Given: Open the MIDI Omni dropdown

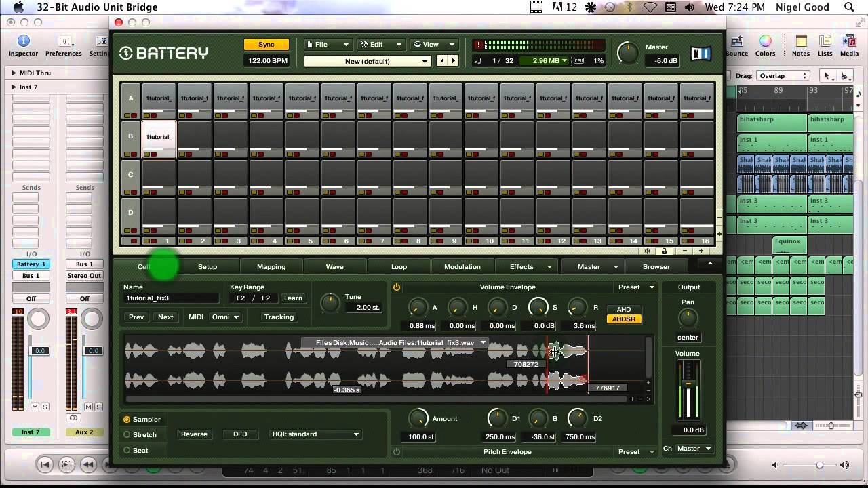Looking at the screenshot, I should pos(226,317).
